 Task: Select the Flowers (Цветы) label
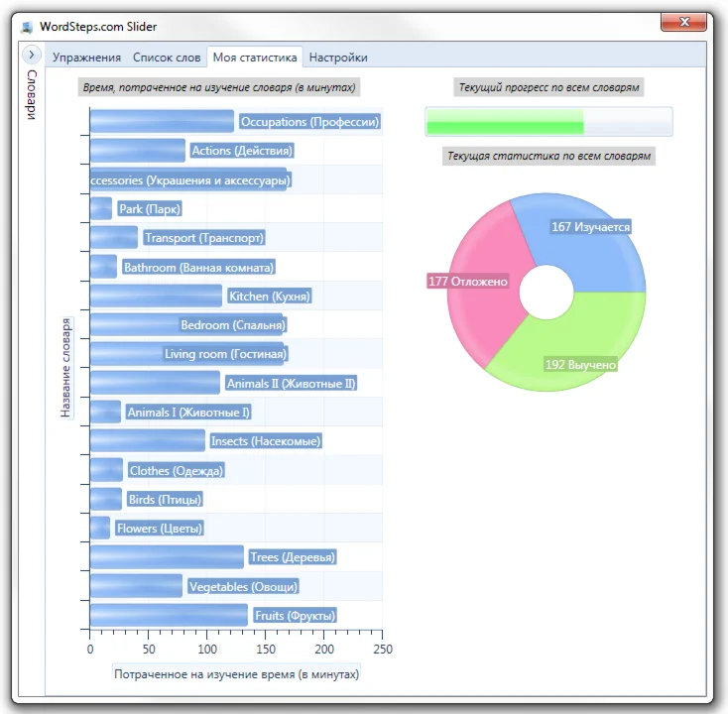[x=160, y=529]
